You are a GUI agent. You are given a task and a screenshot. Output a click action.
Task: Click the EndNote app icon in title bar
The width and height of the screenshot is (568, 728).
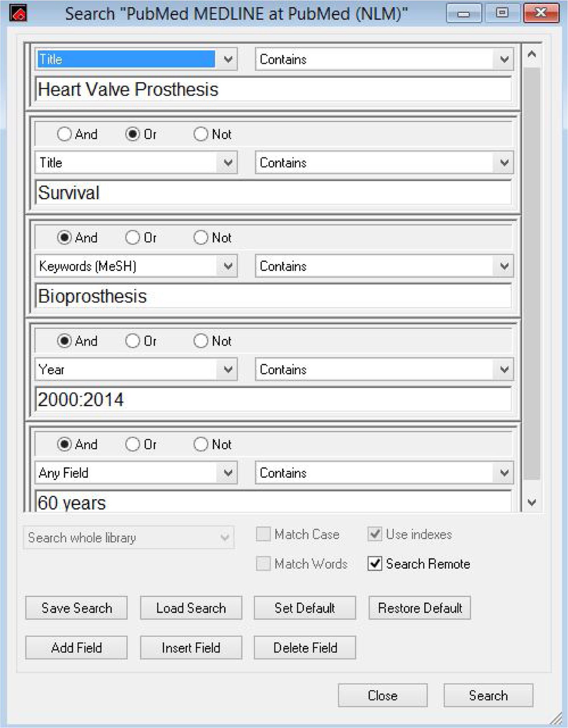18,14
